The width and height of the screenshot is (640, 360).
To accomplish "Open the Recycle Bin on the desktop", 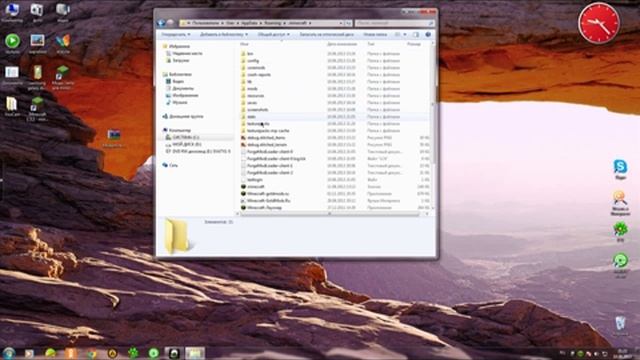I will pyautogui.click(x=620, y=324).
